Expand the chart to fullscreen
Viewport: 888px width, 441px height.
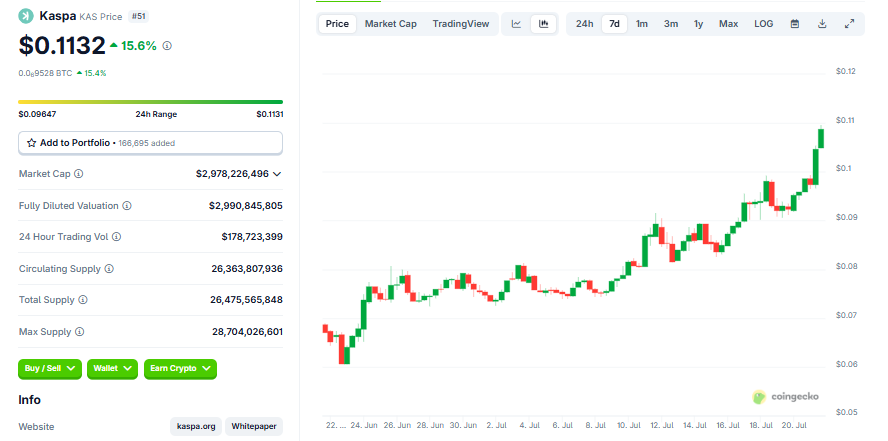[849, 24]
